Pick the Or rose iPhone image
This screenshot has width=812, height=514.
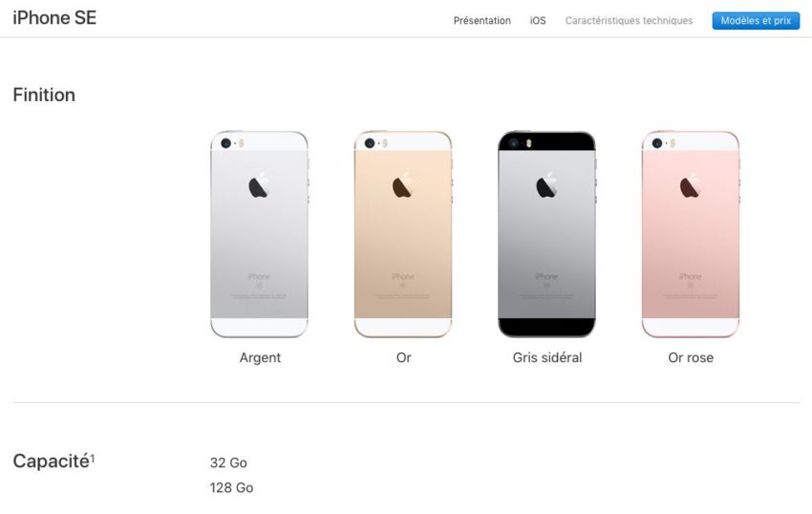691,234
